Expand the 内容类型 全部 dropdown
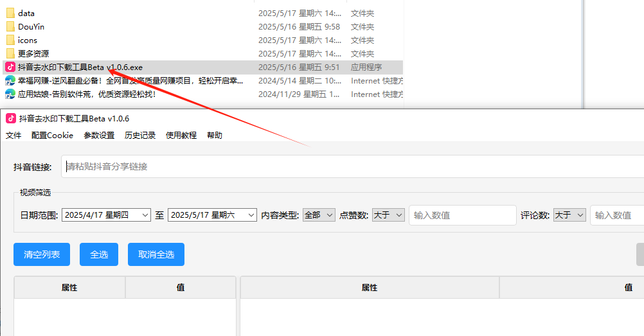 point(319,215)
